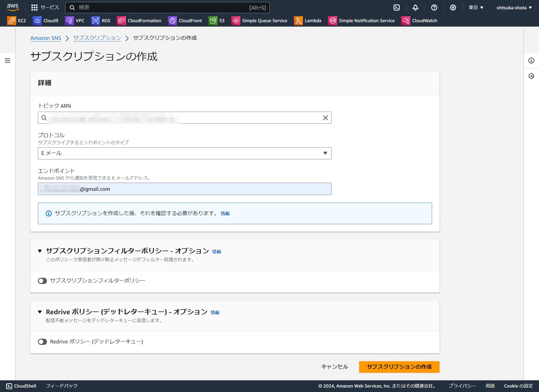Collapse the サブスクリプションフィルターポリシー section
The height and width of the screenshot is (392, 539).
(40, 251)
